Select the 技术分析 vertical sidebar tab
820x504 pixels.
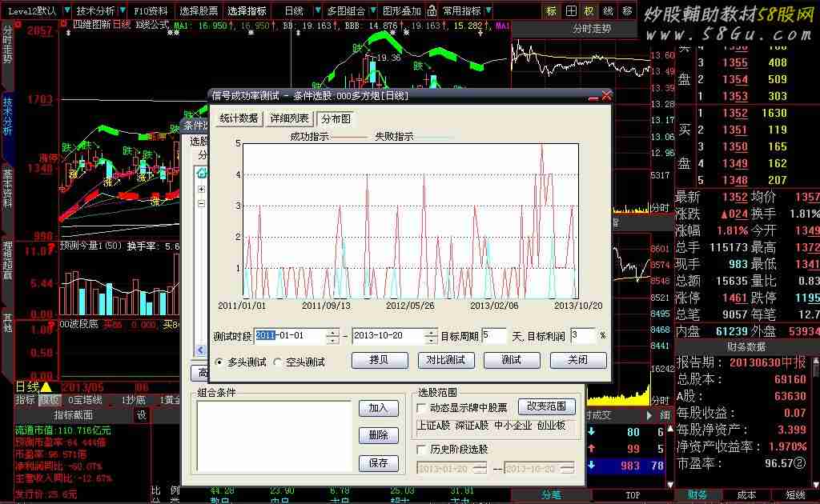coord(7,116)
